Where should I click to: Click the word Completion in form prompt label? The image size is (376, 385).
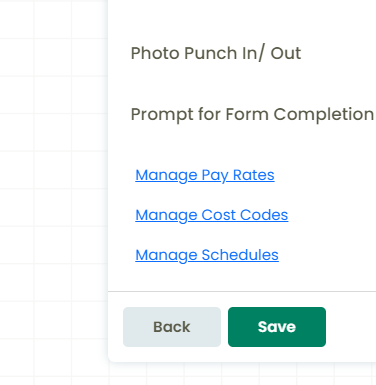click(324, 114)
